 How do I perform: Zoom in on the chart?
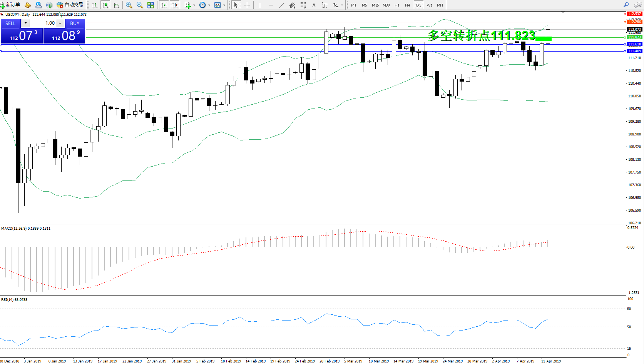(x=129, y=5)
